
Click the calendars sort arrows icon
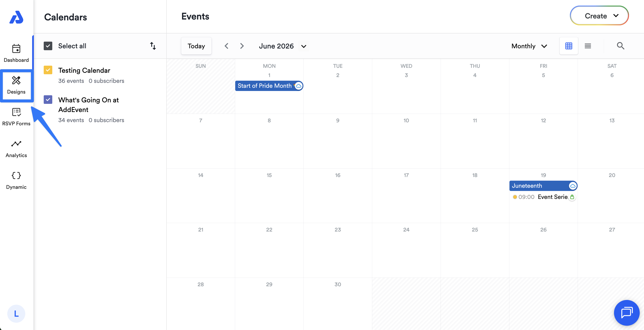153,46
